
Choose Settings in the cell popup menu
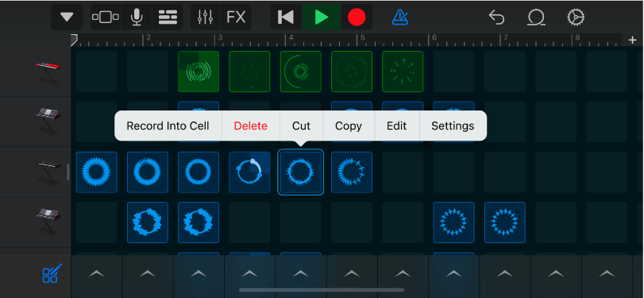pos(453,126)
